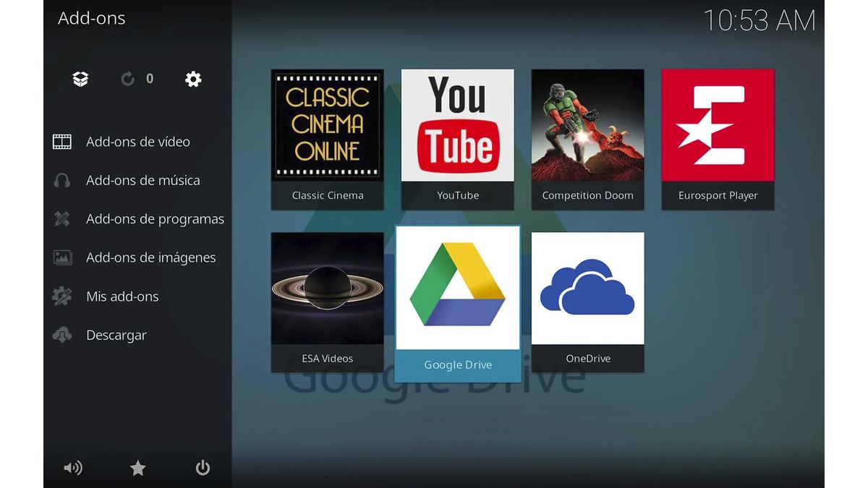Open the Descargar menu item
Image resolution: width=868 pixels, height=488 pixels.
(x=116, y=335)
